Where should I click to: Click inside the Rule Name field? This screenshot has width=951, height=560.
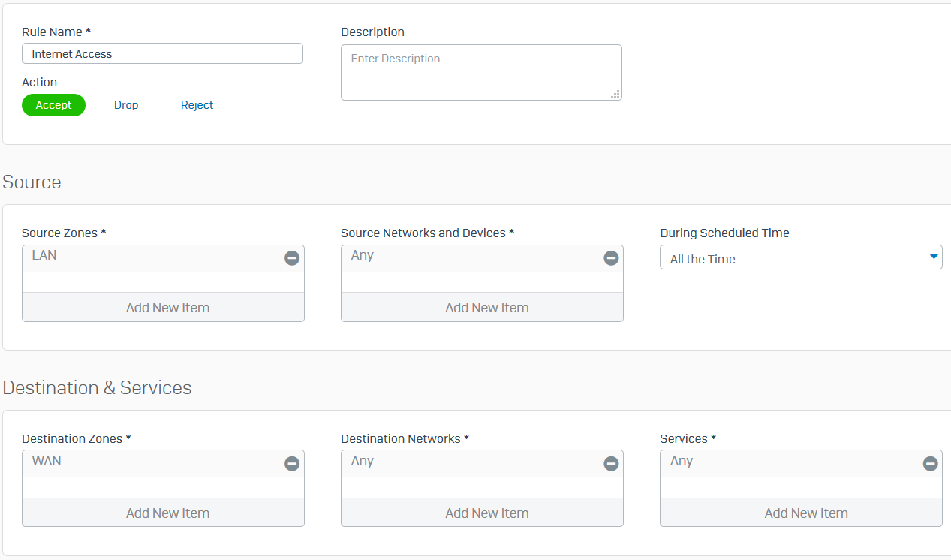click(162, 53)
